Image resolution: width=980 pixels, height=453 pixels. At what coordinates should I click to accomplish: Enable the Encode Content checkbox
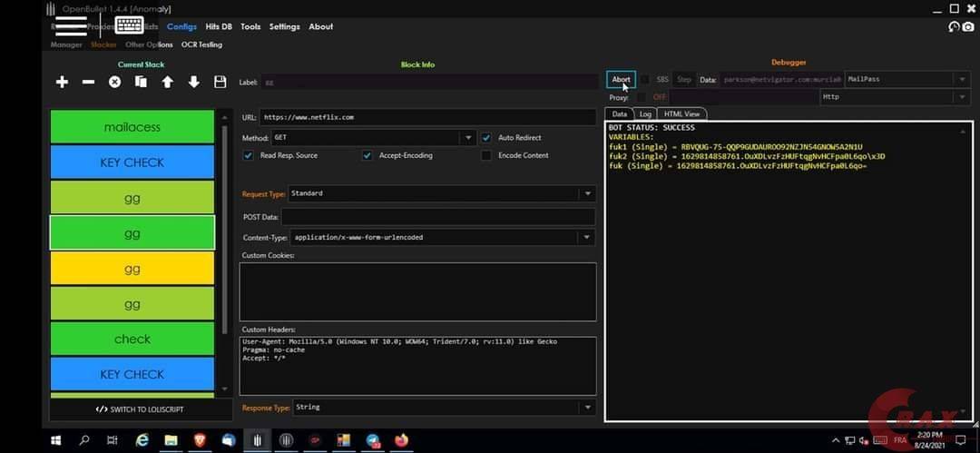(x=486, y=155)
